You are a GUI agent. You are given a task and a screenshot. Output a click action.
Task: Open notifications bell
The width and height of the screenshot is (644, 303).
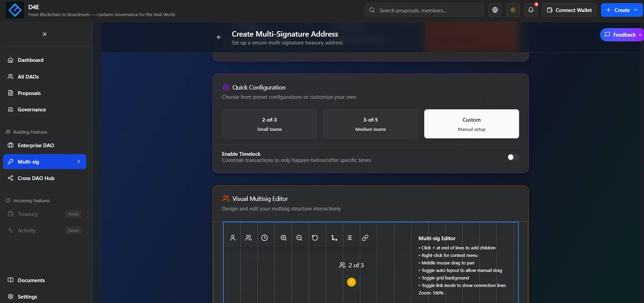[x=531, y=10]
